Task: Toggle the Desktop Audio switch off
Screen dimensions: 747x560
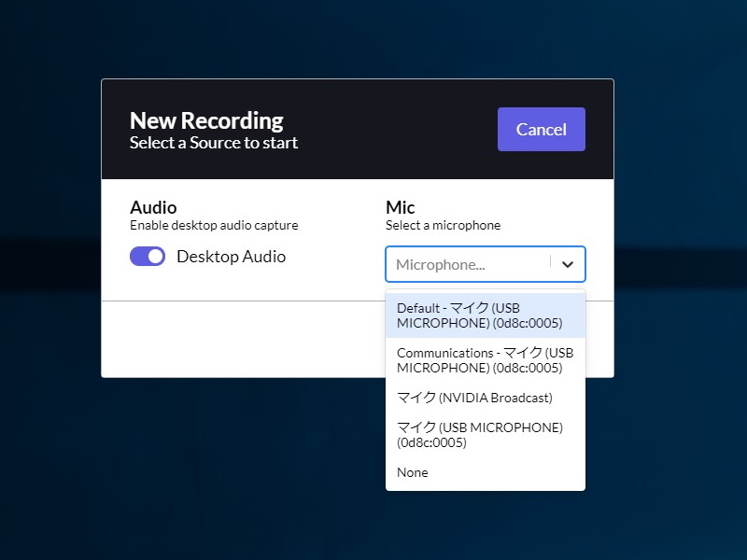Action: pos(147,256)
